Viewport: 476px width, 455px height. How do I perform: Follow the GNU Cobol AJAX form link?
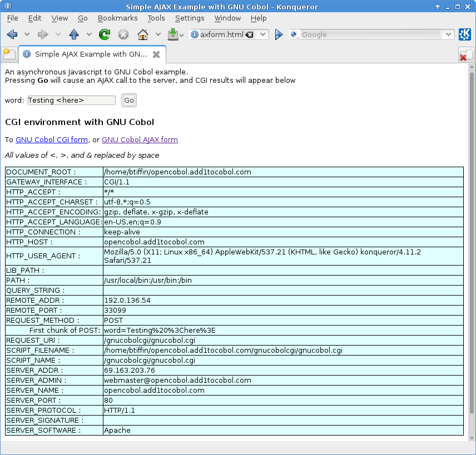pos(140,139)
